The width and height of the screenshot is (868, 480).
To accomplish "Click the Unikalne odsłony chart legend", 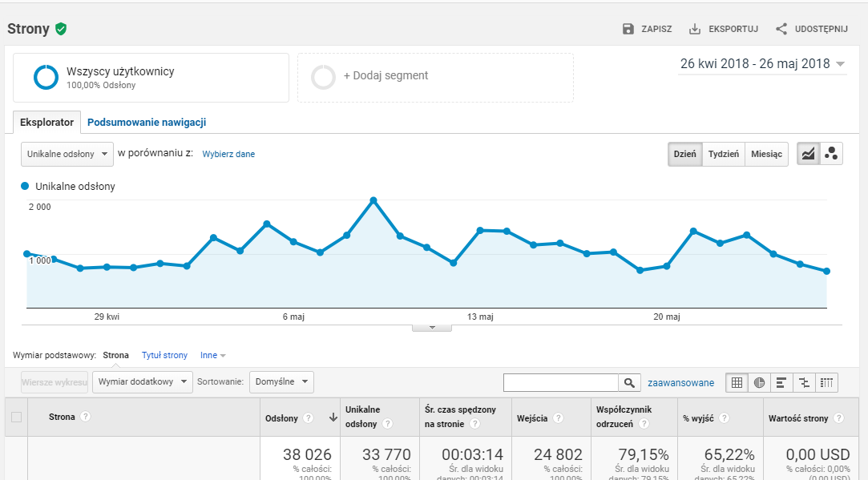I will [68, 187].
